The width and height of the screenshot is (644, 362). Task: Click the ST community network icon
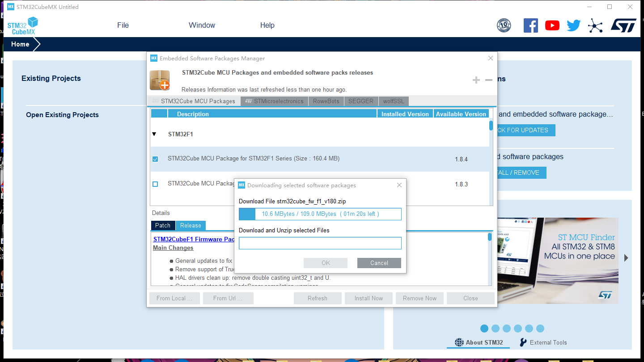(595, 25)
